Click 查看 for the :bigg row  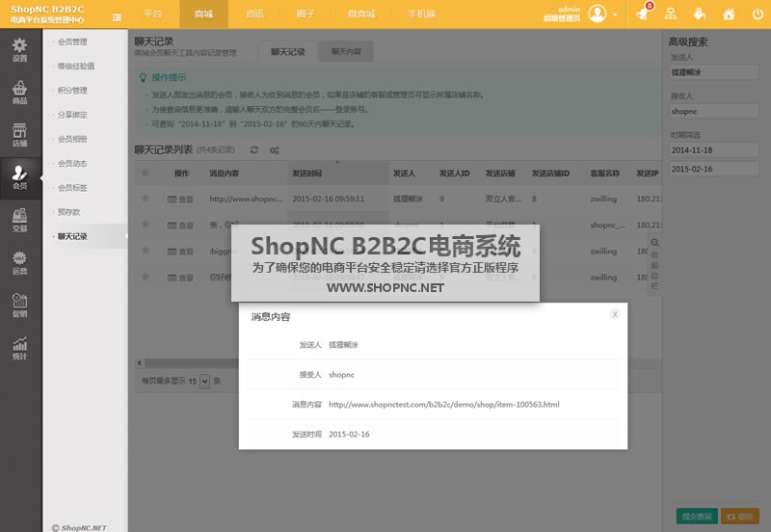click(180, 252)
